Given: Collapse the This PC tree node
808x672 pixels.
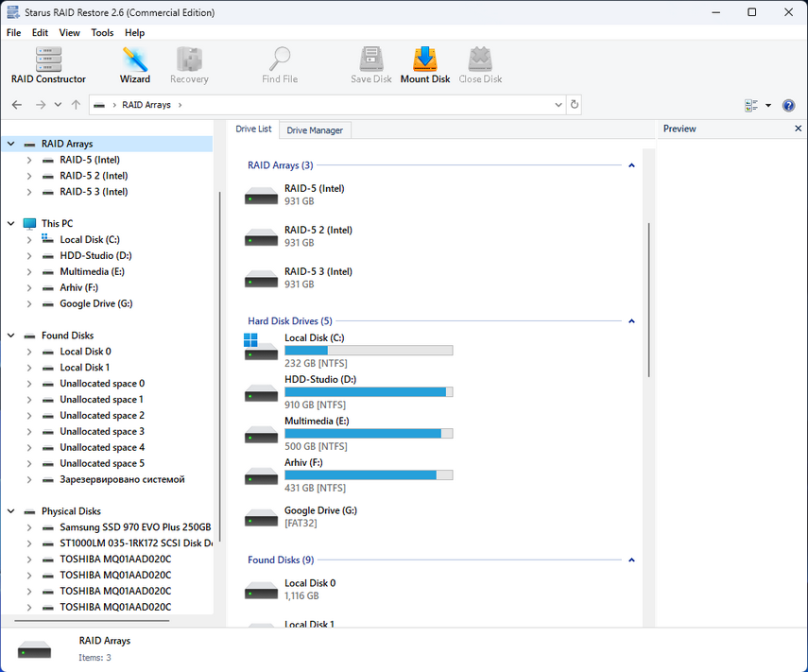Looking at the screenshot, I should coord(10,224).
